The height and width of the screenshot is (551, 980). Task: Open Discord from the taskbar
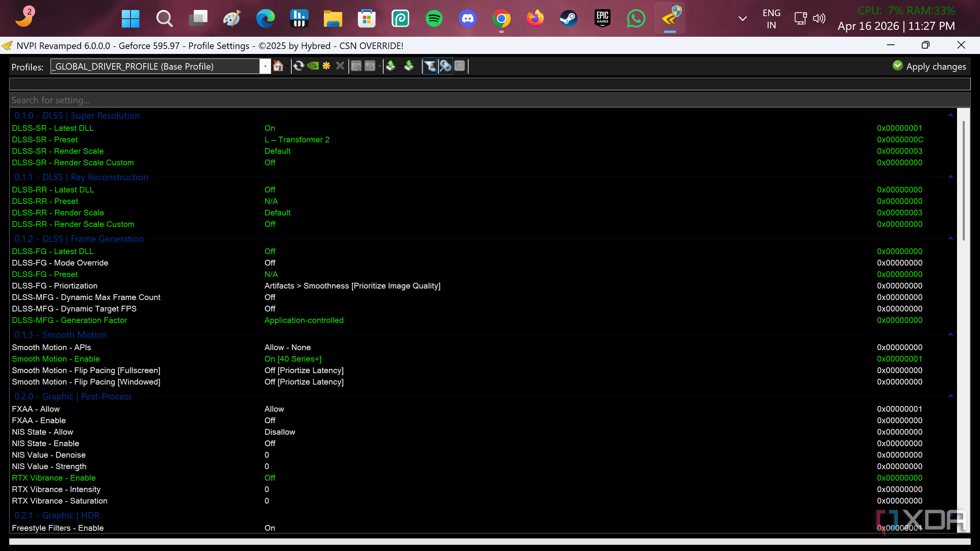[x=467, y=18]
